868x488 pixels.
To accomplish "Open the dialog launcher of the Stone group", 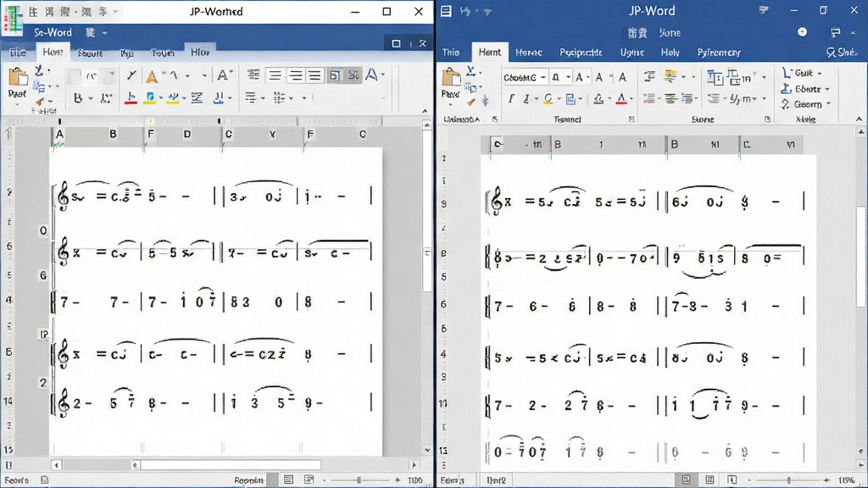I will 767,119.
